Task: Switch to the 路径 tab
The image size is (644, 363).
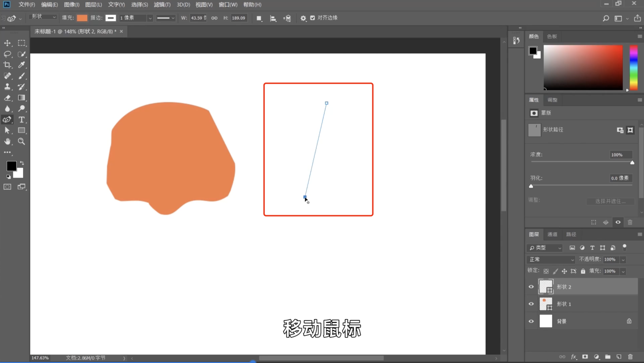Action: (571, 234)
